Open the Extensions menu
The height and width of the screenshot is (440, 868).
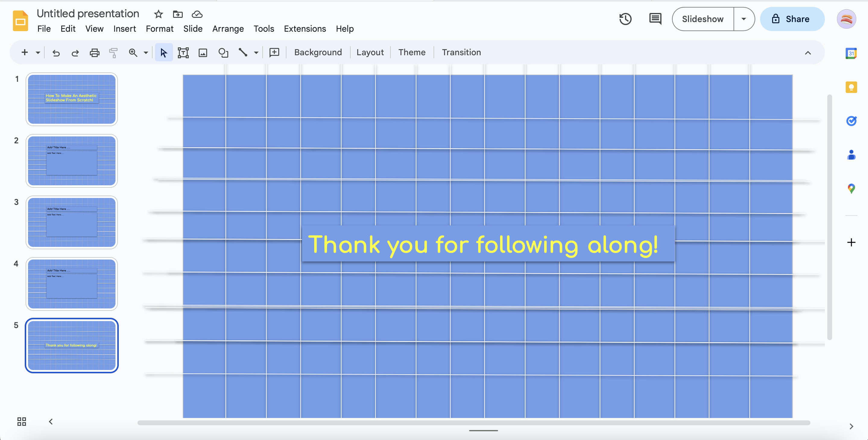click(x=305, y=29)
